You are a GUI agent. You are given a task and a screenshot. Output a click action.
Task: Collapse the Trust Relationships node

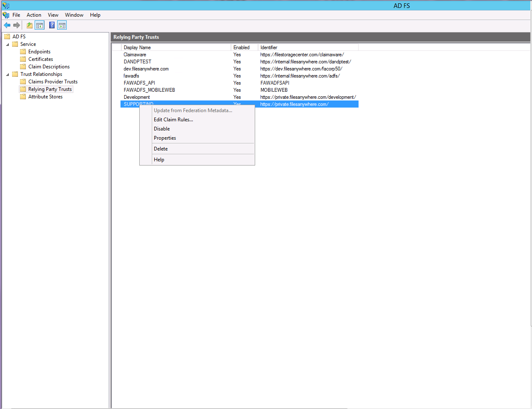click(x=7, y=74)
